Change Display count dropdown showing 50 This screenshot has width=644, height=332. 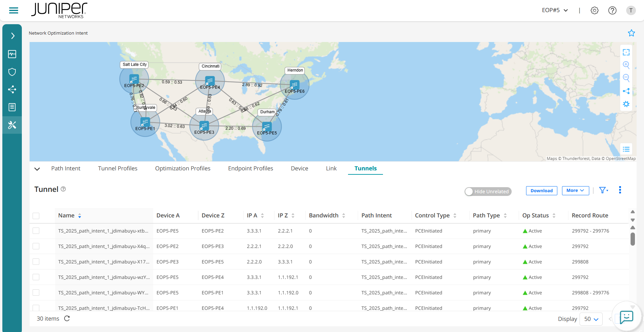(591, 319)
